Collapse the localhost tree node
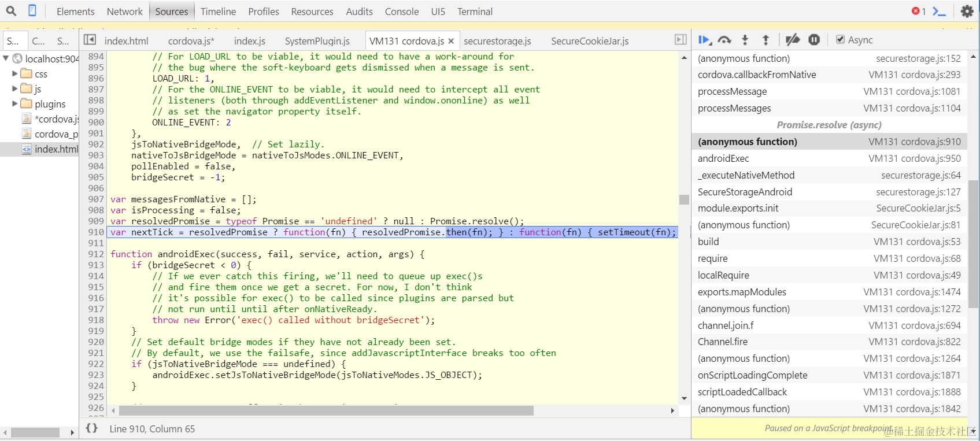The height and width of the screenshot is (441, 980). click(6, 58)
